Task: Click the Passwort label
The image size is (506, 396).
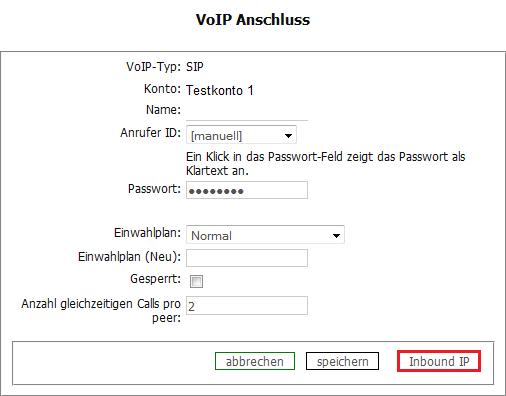Action: click(x=154, y=189)
